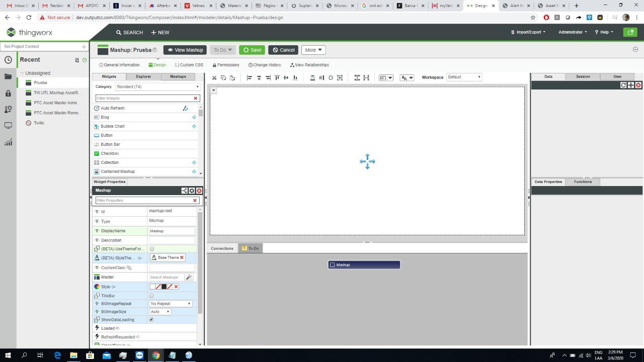Close the Mashup properties with red X
This screenshot has height=362, width=644.
click(x=199, y=191)
